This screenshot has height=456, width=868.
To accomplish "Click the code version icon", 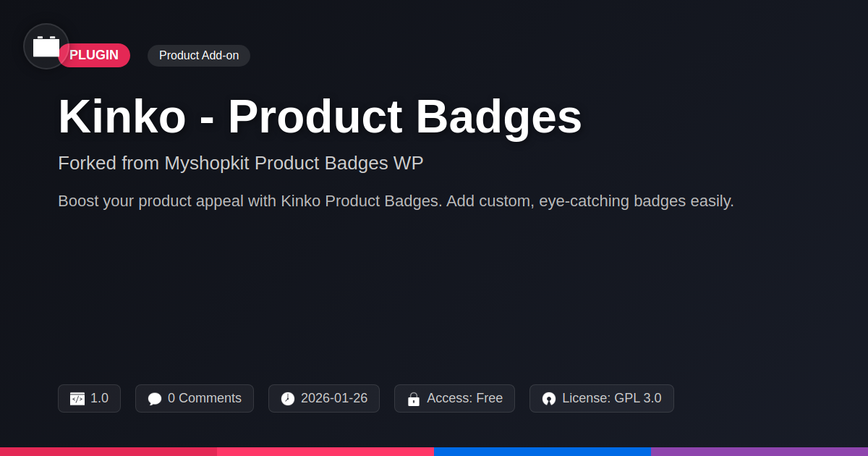I will [x=77, y=399].
